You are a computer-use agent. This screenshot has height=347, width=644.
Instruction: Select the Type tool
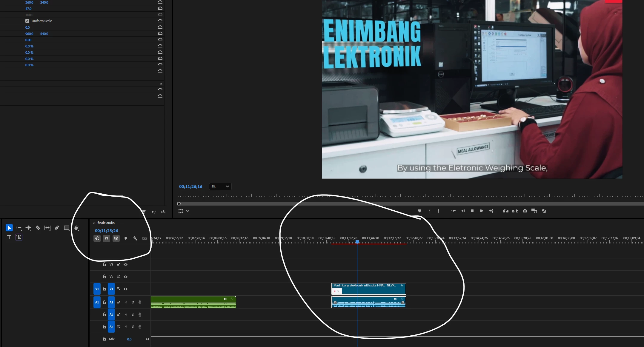pos(9,237)
